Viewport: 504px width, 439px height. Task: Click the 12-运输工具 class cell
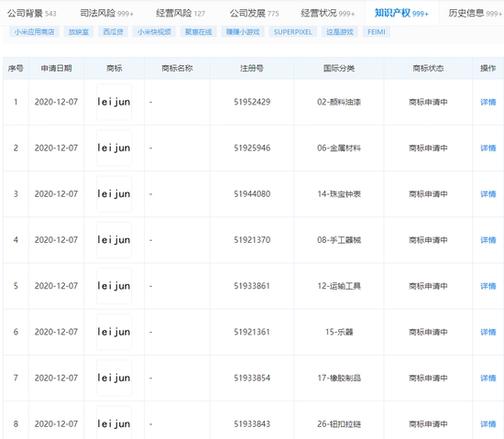(x=339, y=286)
